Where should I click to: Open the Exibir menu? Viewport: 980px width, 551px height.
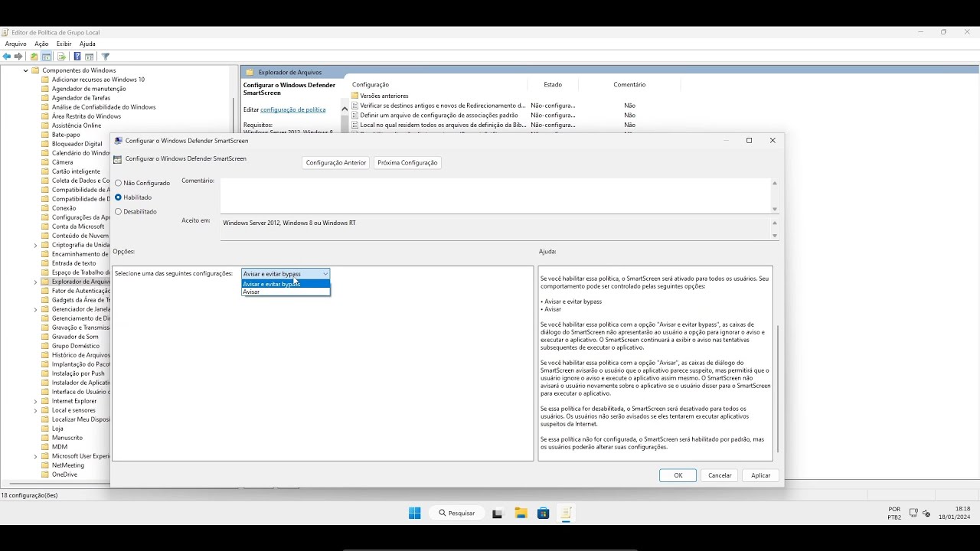point(64,44)
